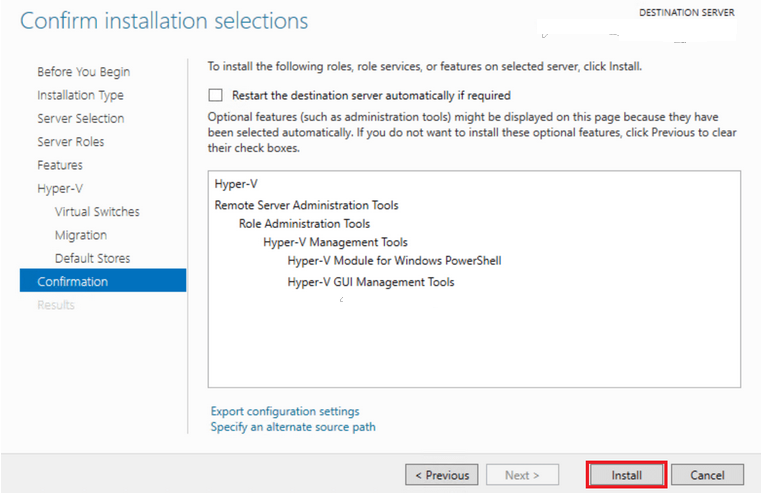Click the DESTINATION SERVER label

click(686, 13)
